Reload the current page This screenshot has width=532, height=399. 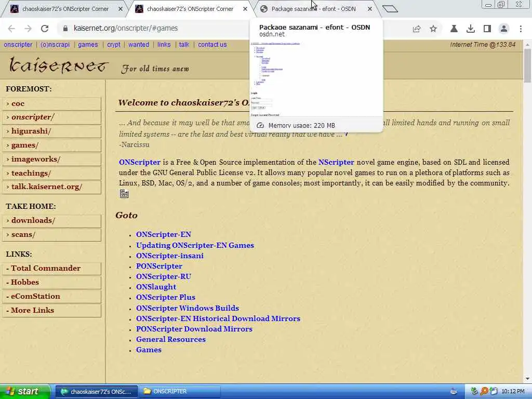click(x=45, y=29)
